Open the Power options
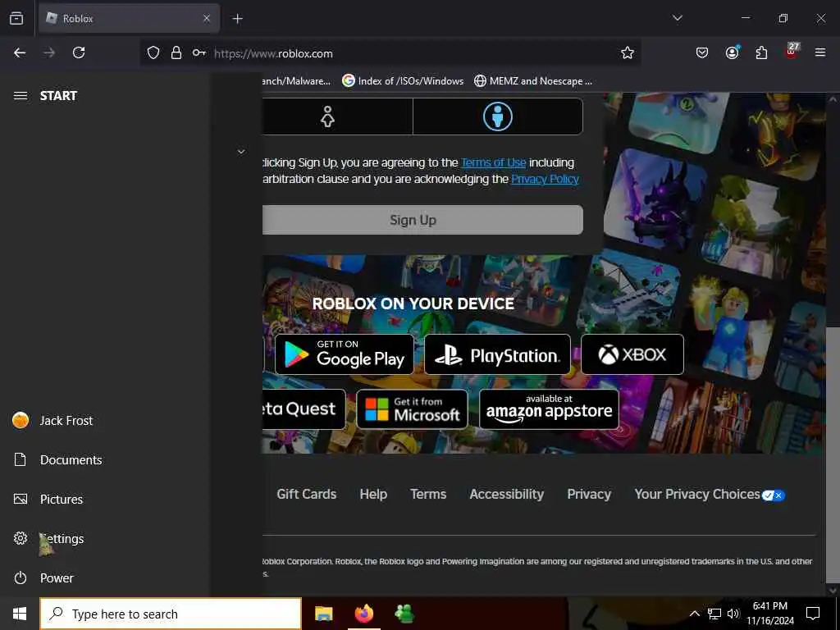The width and height of the screenshot is (840, 630). [x=104, y=577]
